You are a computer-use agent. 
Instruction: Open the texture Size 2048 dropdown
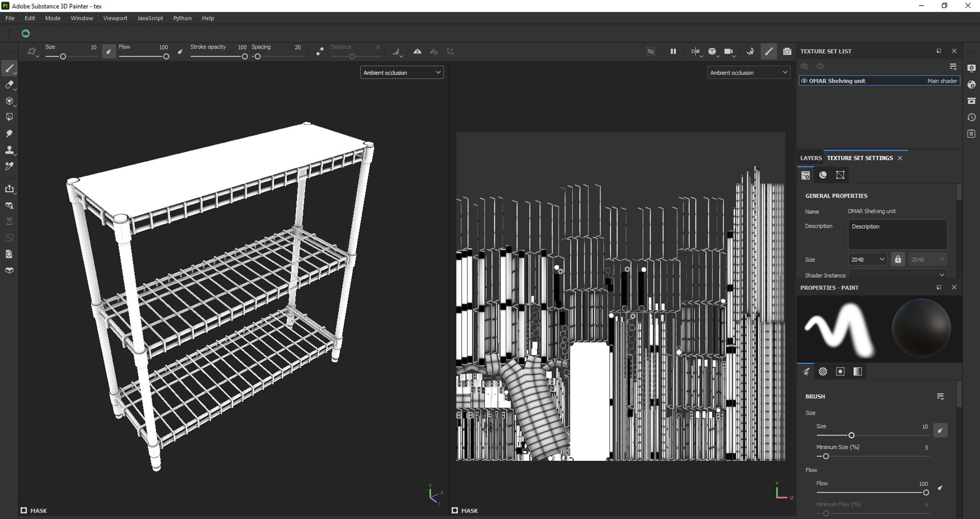point(867,259)
